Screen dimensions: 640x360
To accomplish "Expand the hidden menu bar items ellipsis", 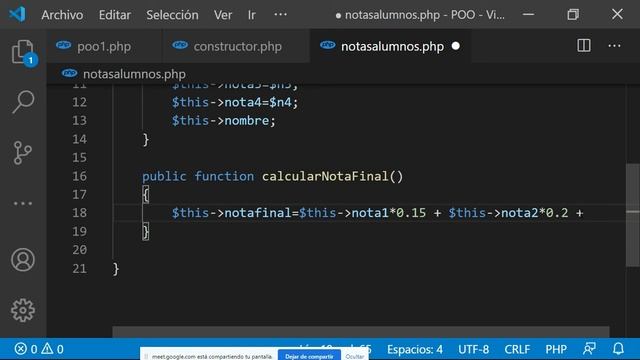I will (x=280, y=15).
